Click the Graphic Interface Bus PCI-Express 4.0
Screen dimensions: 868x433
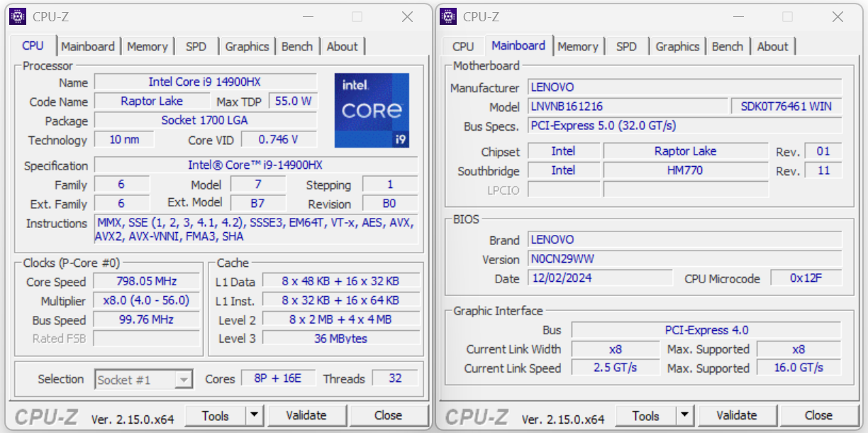(x=706, y=330)
